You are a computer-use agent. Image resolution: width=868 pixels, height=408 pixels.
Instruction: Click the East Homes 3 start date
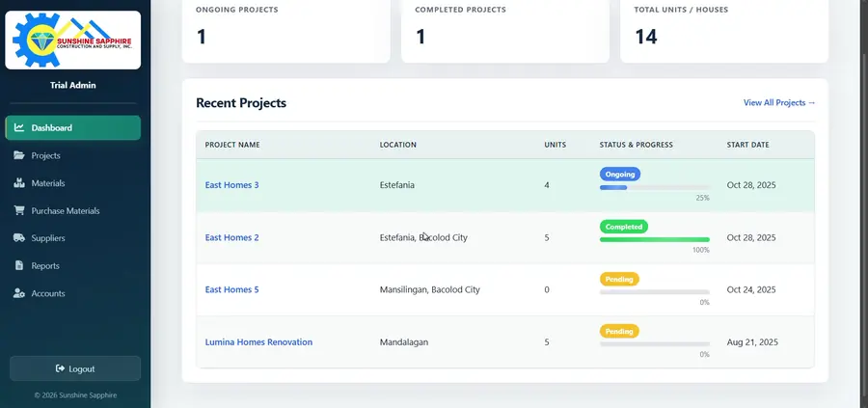pyautogui.click(x=751, y=185)
